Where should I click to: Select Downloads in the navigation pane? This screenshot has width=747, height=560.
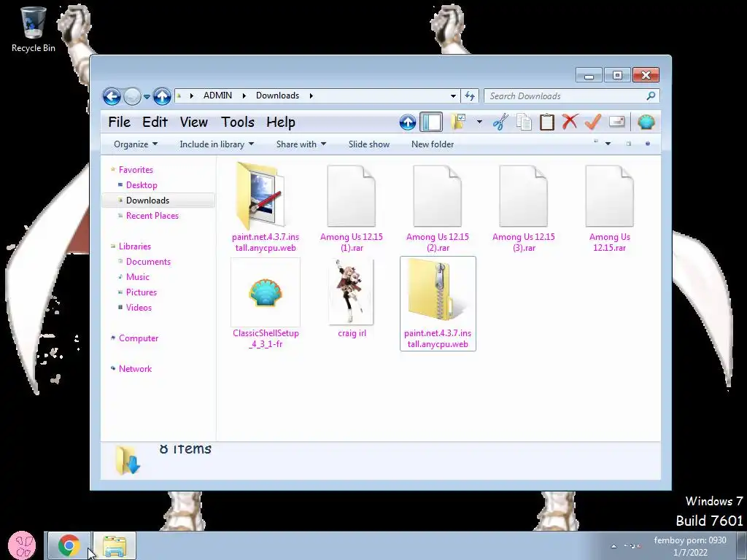[x=158, y=201]
